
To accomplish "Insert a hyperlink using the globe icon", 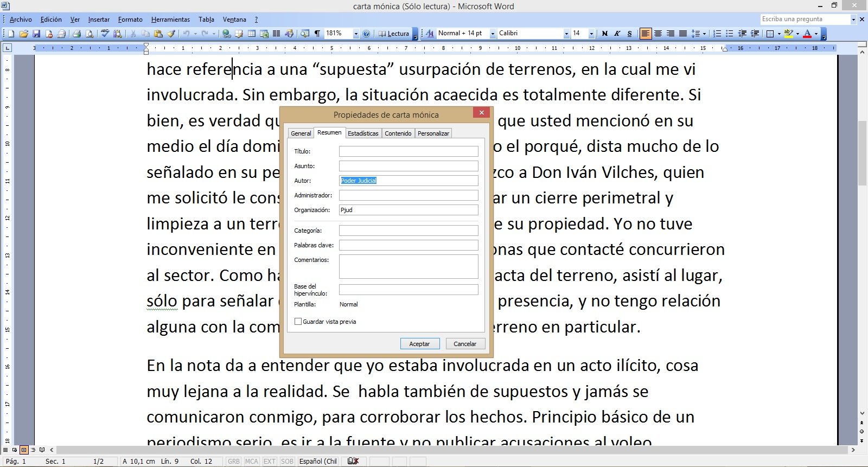I will (227, 34).
